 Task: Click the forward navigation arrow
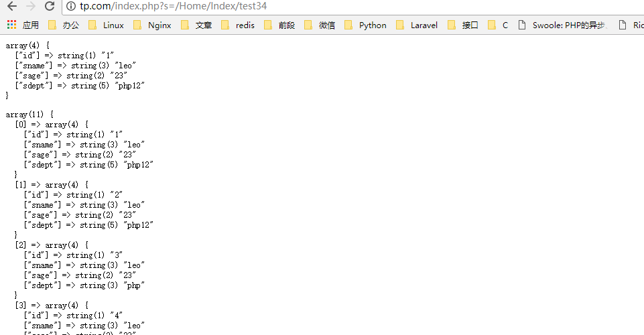point(31,7)
